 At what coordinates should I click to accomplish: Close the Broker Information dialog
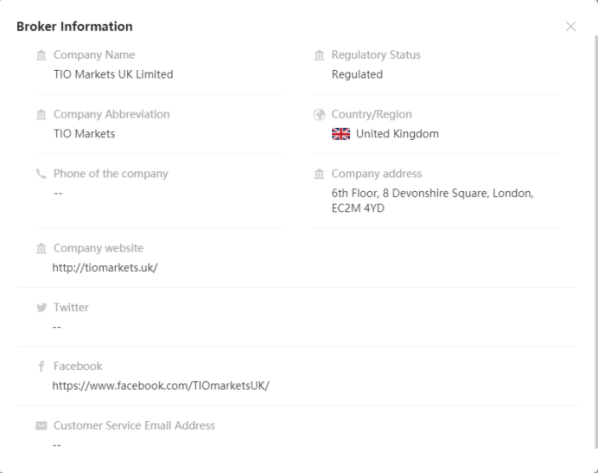pyautogui.click(x=571, y=26)
